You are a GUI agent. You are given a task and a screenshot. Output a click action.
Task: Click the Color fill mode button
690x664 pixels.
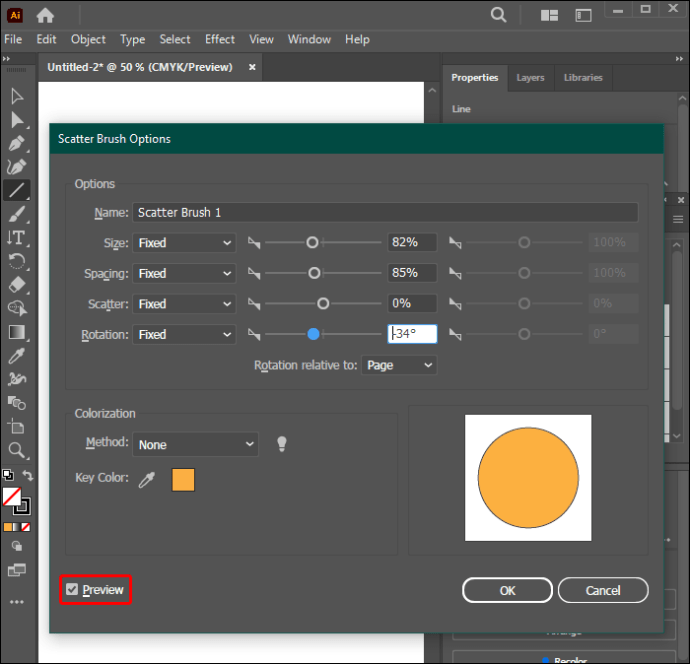(8, 527)
